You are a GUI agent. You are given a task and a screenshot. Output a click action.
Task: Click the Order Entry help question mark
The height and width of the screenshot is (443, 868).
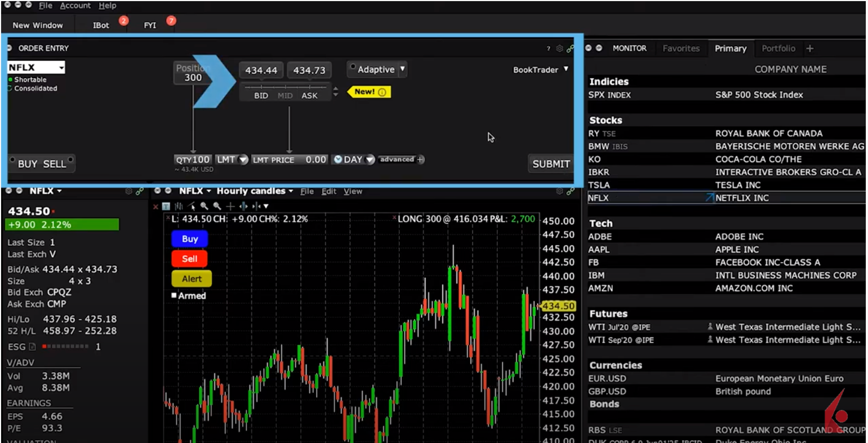(x=549, y=48)
